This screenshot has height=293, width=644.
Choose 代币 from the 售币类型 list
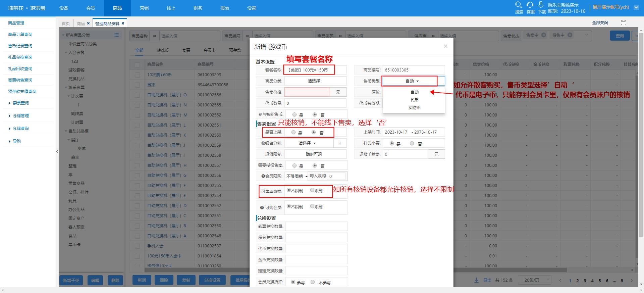(x=414, y=100)
